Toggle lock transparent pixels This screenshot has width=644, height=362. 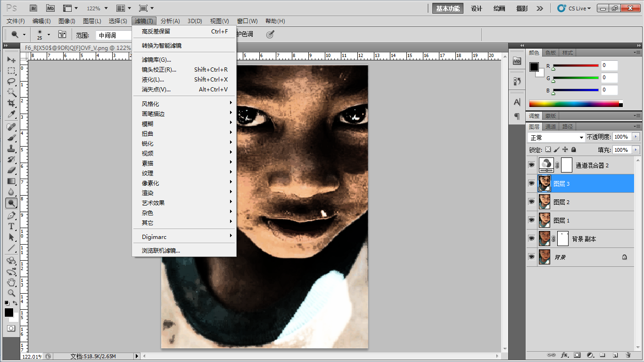click(548, 149)
